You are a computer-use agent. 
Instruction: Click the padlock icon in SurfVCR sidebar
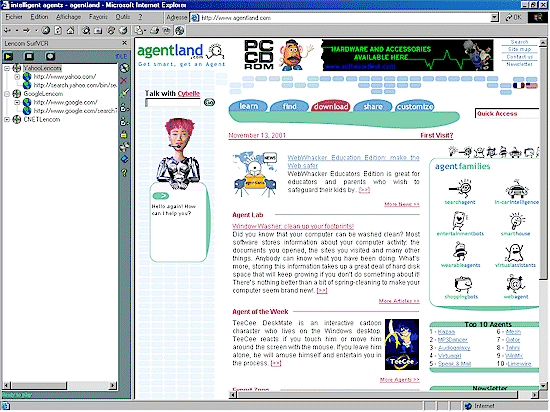coord(123,134)
